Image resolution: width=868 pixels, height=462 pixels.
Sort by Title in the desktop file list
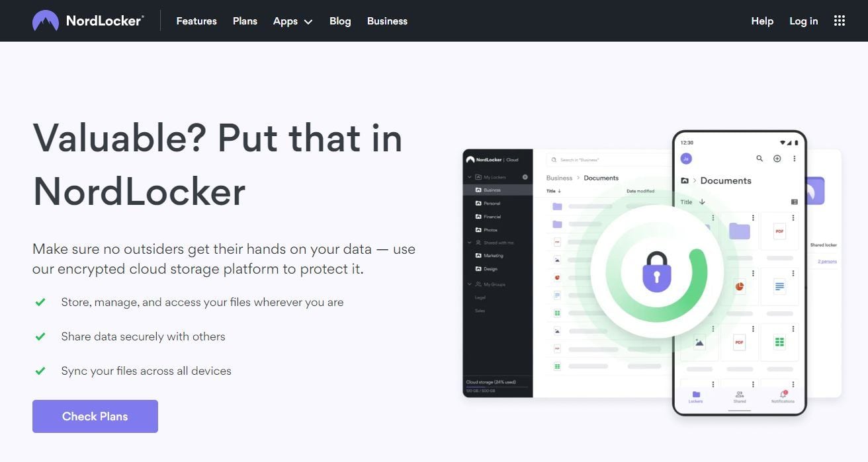click(554, 191)
